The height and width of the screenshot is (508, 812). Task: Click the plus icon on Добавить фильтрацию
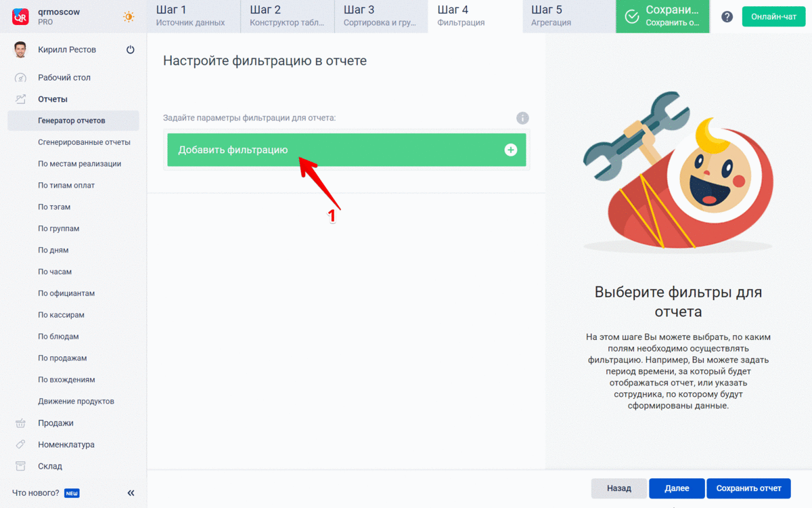(x=511, y=150)
